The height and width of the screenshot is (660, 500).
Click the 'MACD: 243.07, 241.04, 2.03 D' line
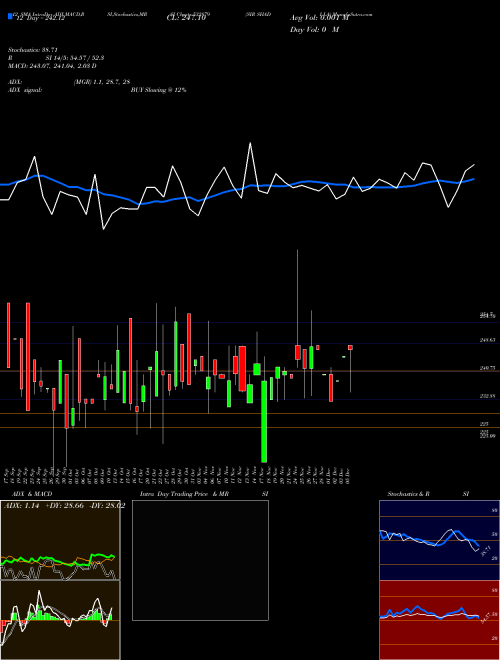(x=52, y=66)
